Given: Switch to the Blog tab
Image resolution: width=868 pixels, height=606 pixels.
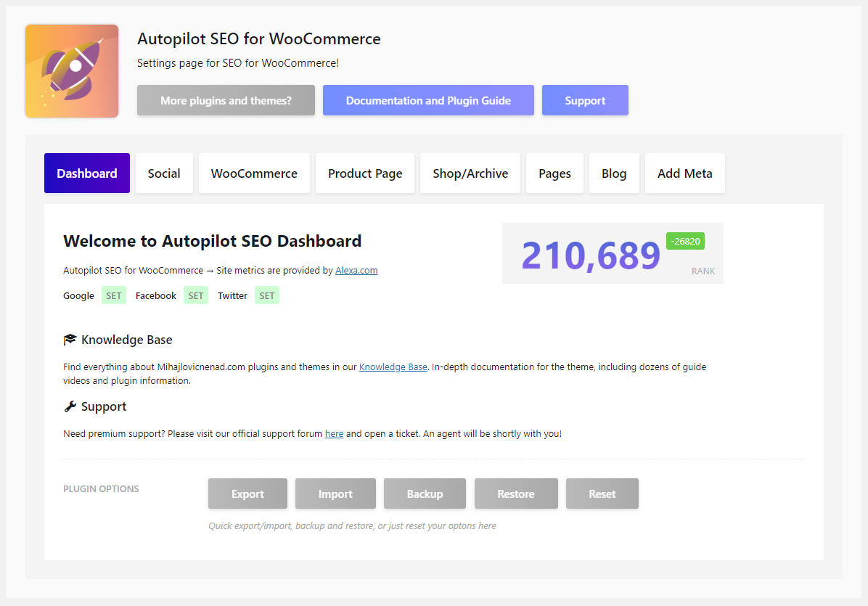Looking at the screenshot, I should click(614, 173).
